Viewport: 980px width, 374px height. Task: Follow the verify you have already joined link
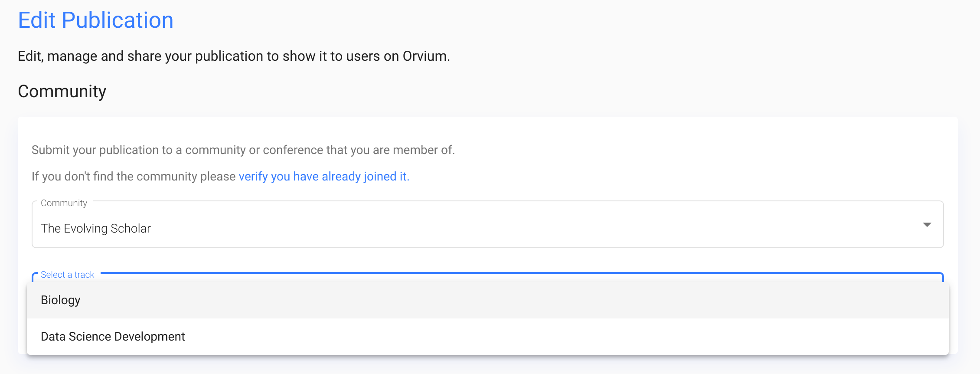(324, 177)
